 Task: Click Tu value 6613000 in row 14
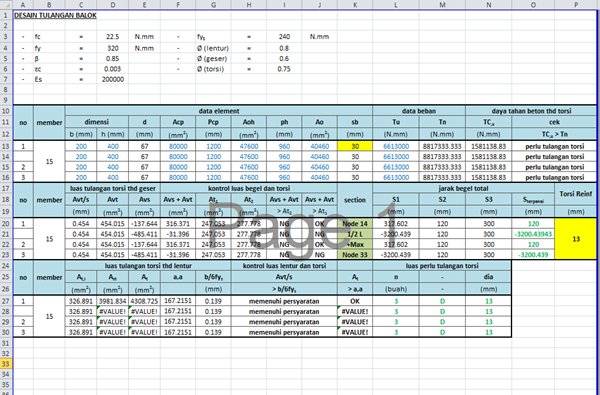(x=396, y=157)
